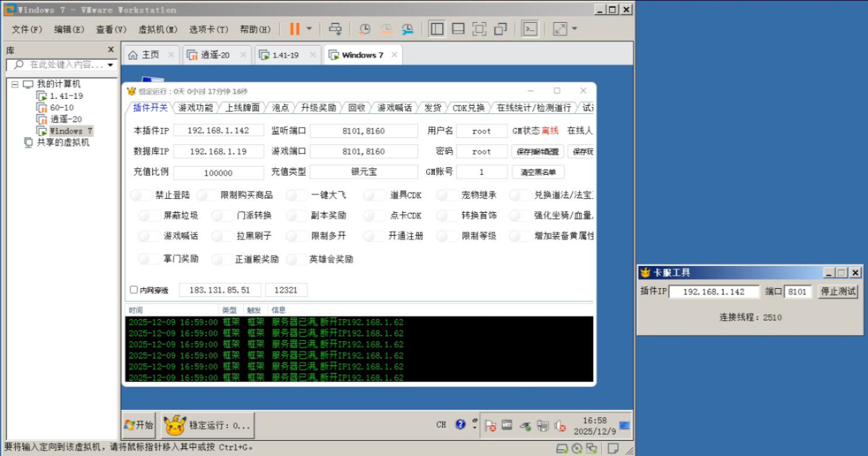Open the 泡点 plugin tab
The image size is (868, 456).
pyautogui.click(x=280, y=108)
